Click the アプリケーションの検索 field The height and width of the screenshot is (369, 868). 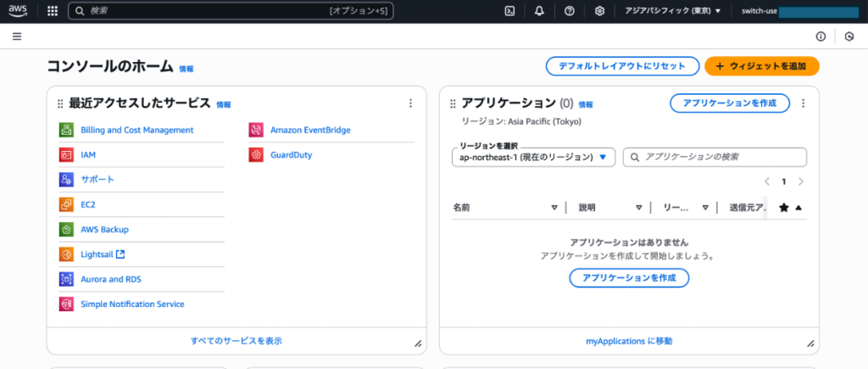click(715, 157)
